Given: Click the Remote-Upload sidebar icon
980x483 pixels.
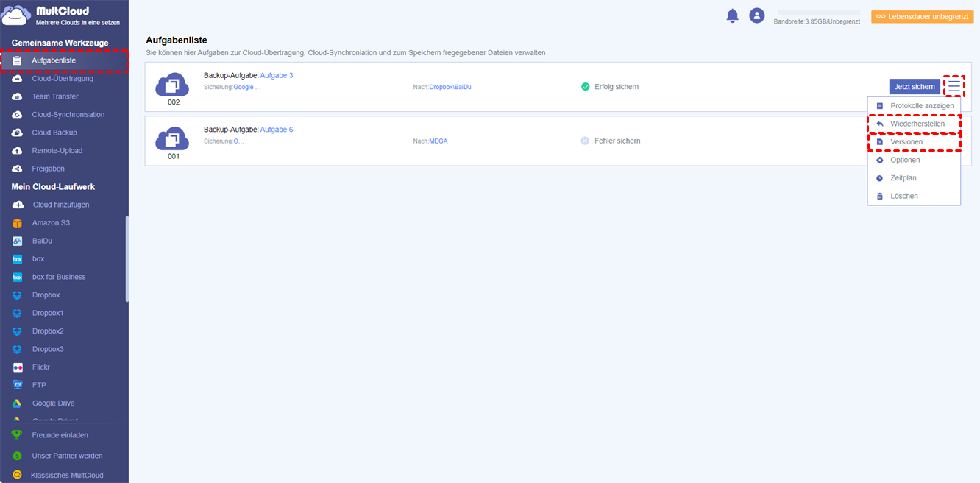Looking at the screenshot, I should [x=18, y=151].
